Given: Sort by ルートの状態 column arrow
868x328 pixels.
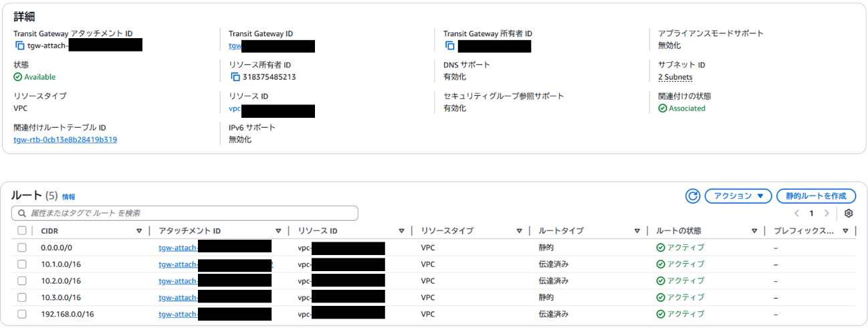Looking at the screenshot, I should point(754,231).
